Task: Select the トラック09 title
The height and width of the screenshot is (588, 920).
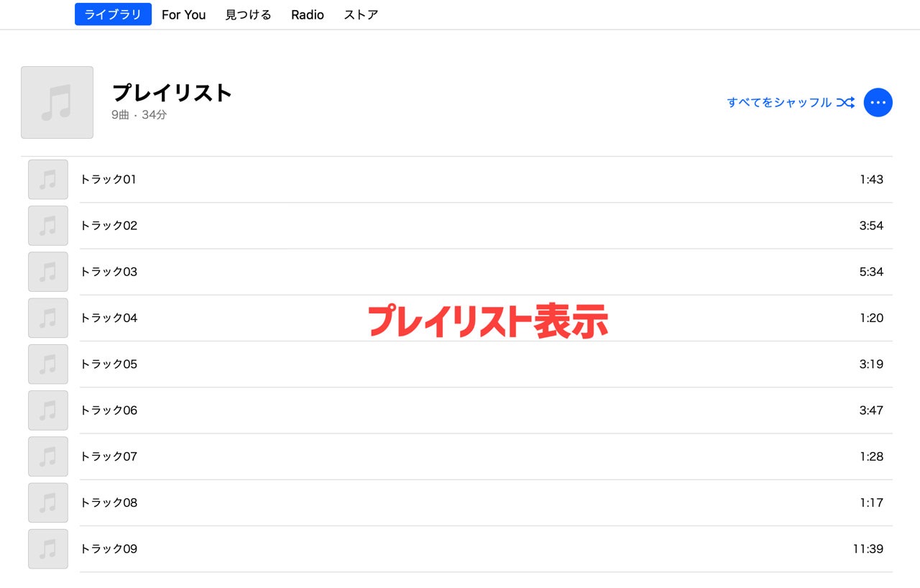Action: point(109,549)
